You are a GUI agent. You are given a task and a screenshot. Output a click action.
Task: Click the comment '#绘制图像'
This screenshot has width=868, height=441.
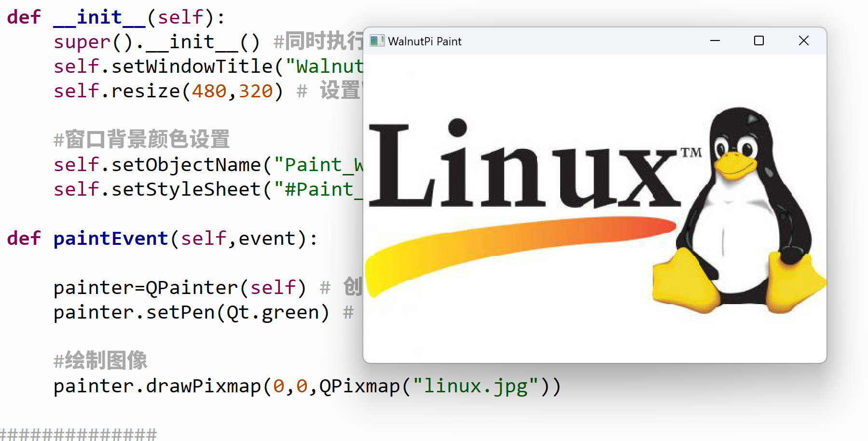(x=100, y=361)
